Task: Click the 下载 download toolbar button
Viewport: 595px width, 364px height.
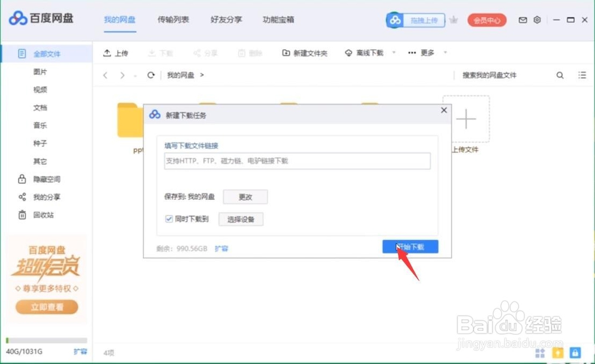Action: (x=161, y=53)
